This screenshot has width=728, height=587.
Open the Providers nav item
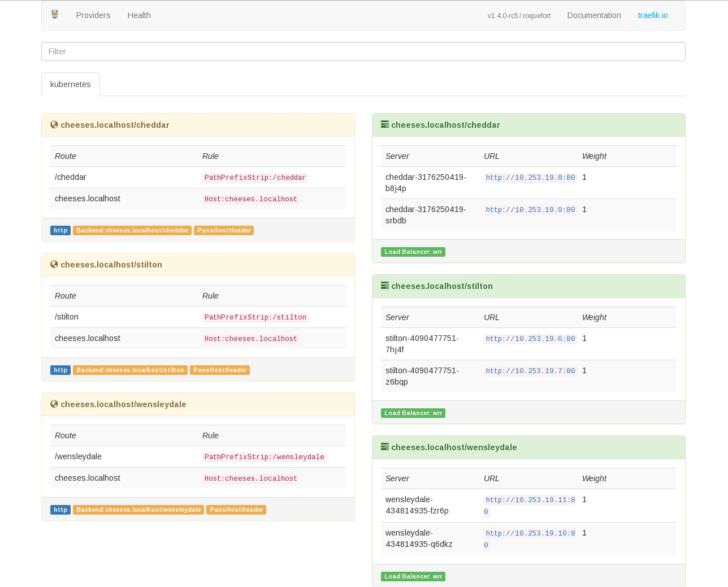pyautogui.click(x=93, y=15)
